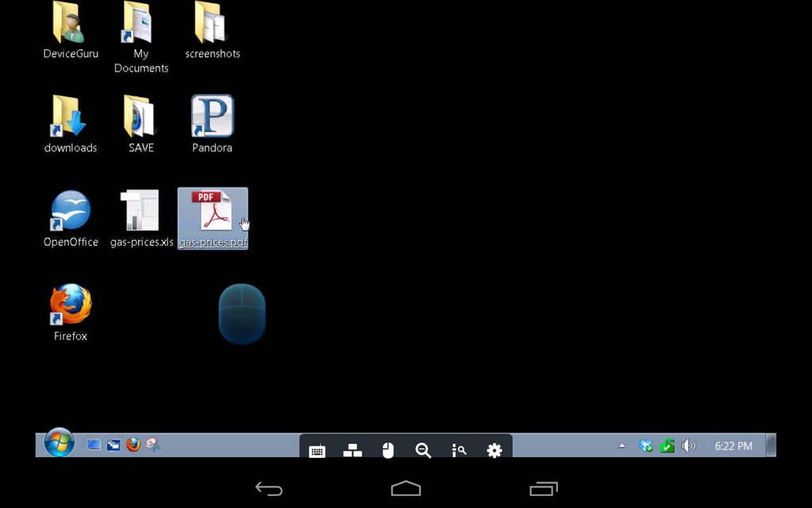Show the on-screen keyboard
This screenshot has height=508, width=812.
(317, 451)
